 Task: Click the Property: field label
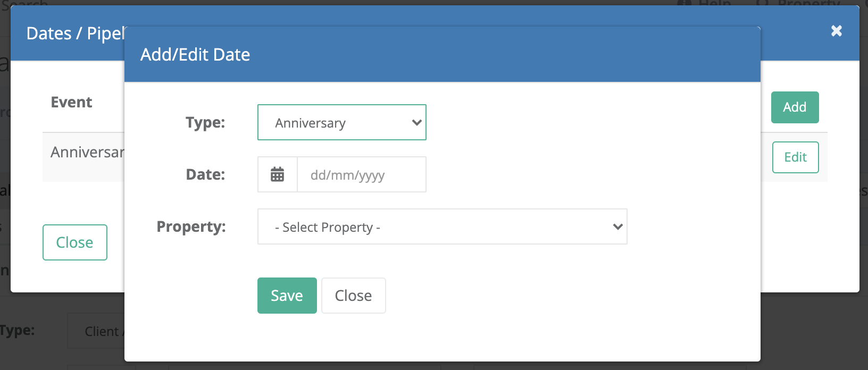click(x=191, y=226)
